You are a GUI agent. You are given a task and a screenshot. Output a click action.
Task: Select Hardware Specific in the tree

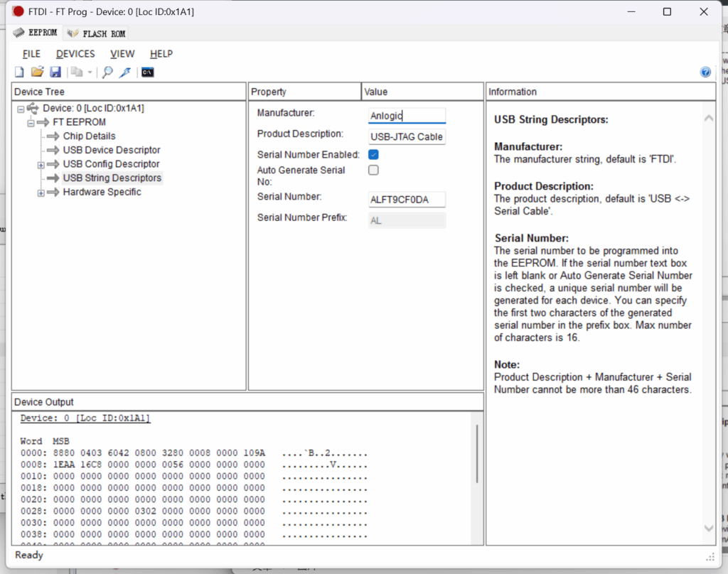coord(102,192)
